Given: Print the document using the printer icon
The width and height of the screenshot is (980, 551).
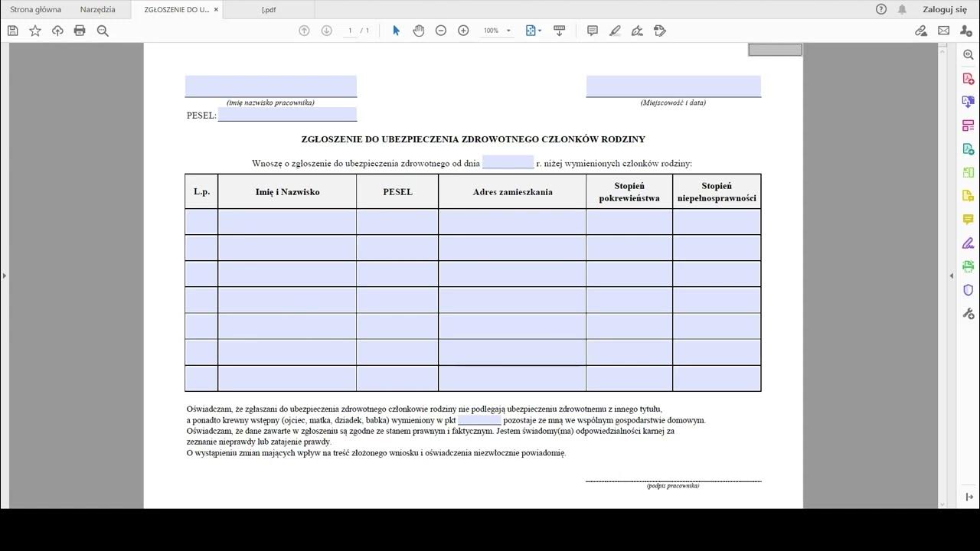Looking at the screenshot, I should (x=80, y=31).
